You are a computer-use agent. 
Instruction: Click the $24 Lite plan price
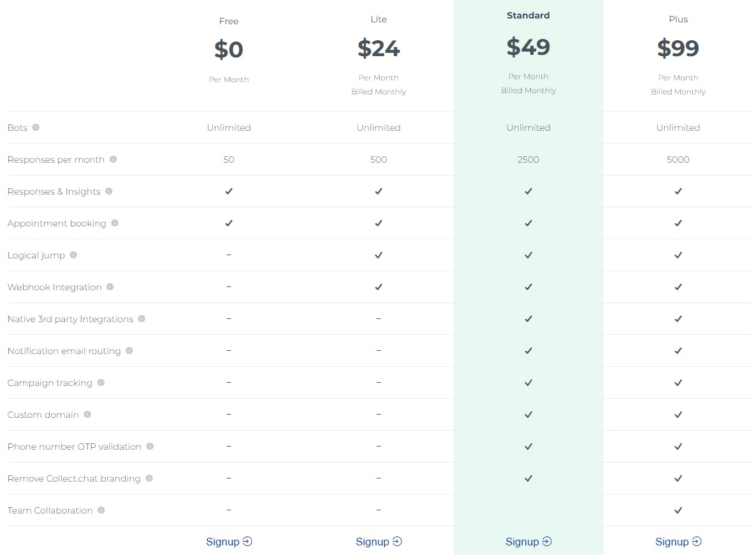click(379, 48)
